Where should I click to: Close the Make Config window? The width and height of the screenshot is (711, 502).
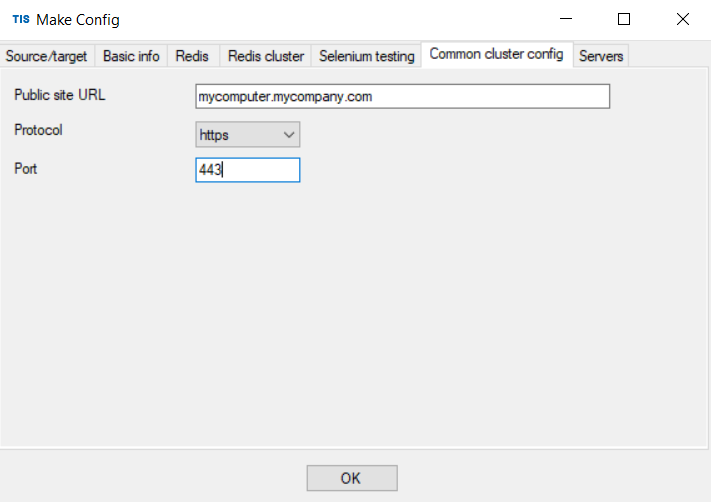(x=682, y=19)
